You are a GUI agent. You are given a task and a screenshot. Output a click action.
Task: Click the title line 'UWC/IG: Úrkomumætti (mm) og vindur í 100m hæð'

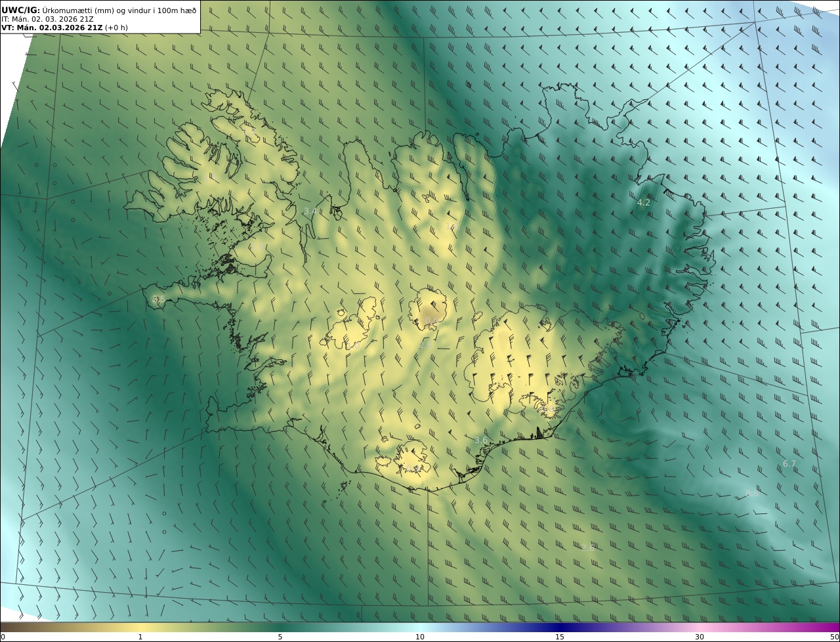click(x=98, y=10)
